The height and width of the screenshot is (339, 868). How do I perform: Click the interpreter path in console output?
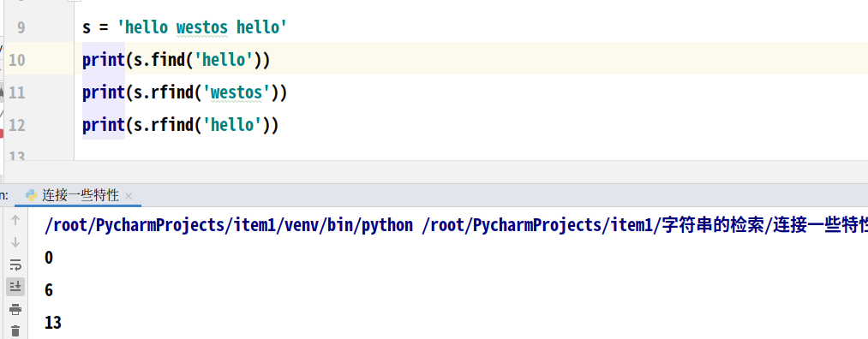[x=229, y=225]
